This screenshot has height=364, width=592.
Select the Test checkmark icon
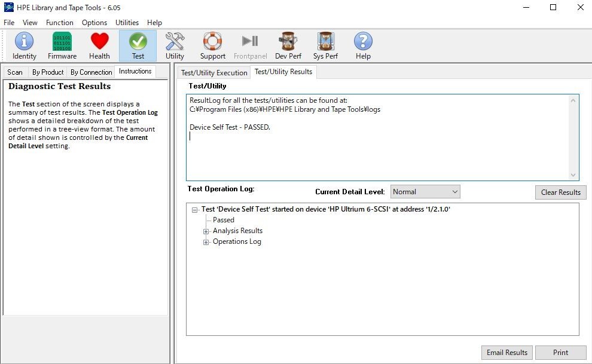click(138, 45)
